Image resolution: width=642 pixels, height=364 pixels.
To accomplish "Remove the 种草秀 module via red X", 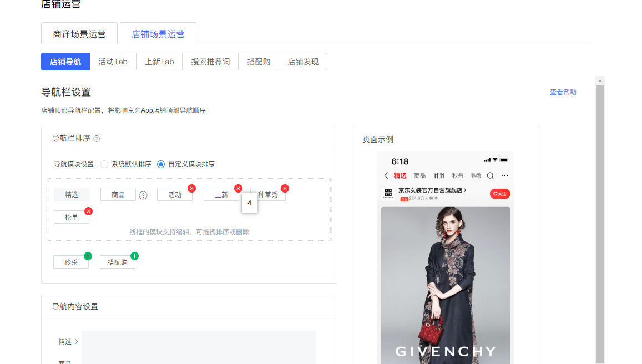I will [x=285, y=189].
